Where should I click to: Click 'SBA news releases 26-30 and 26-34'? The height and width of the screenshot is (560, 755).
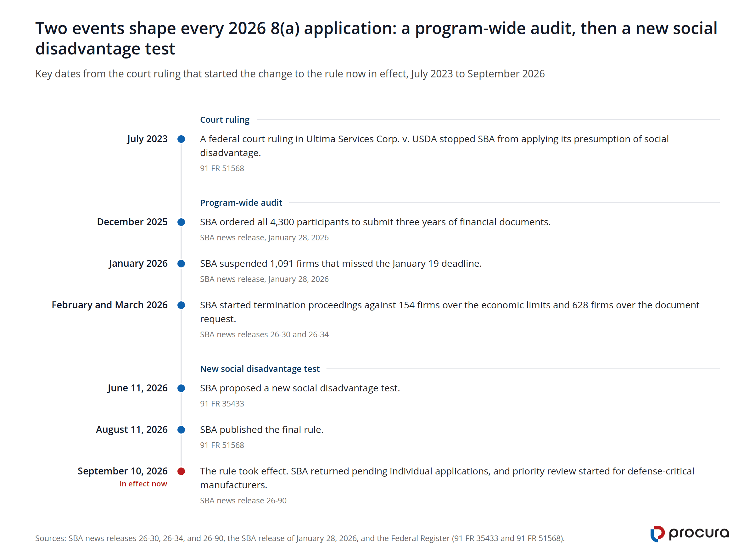click(264, 334)
